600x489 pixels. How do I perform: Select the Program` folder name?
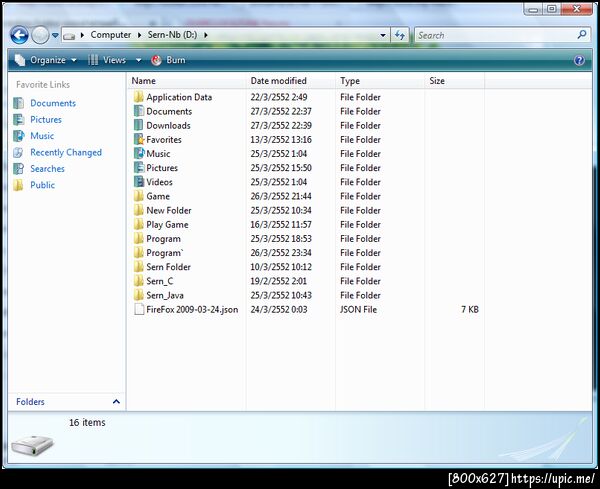click(165, 253)
